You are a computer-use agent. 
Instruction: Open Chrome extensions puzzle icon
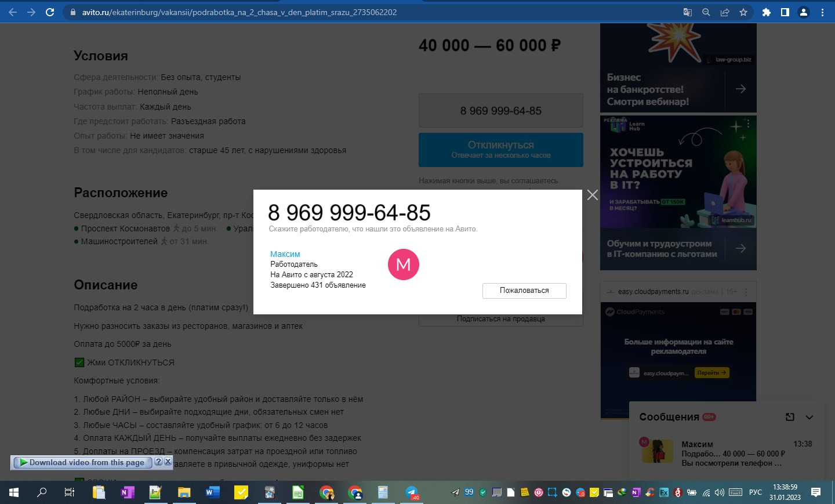tap(767, 12)
